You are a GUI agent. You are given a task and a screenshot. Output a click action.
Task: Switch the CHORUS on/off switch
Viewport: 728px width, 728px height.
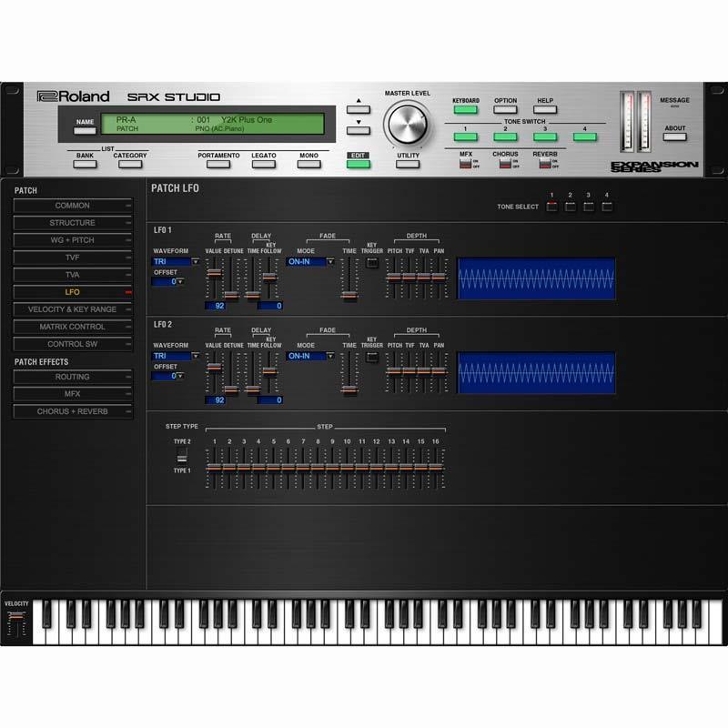505,163
